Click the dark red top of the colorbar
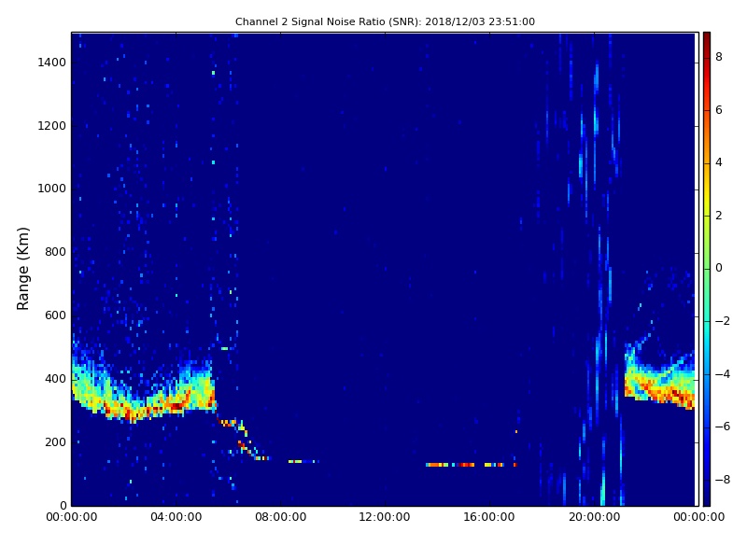Image resolution: width=747 pixels, height=560 pixels. 707,40
